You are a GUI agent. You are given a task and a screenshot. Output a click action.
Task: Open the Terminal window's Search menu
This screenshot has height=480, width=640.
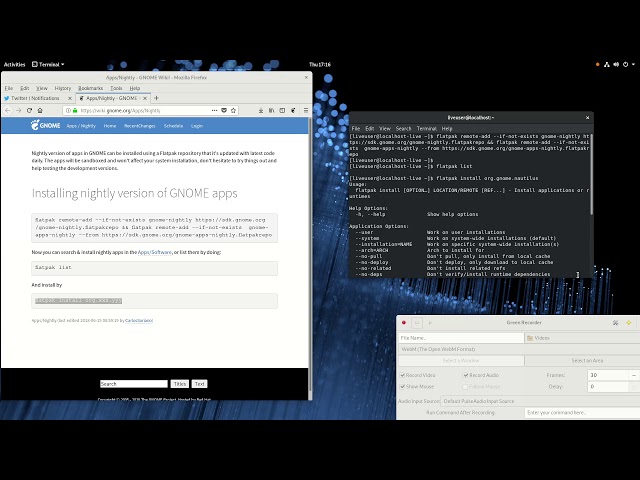tap(403, 128)
